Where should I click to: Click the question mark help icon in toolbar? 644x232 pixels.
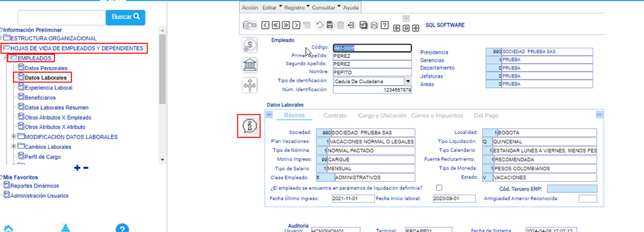385,25
